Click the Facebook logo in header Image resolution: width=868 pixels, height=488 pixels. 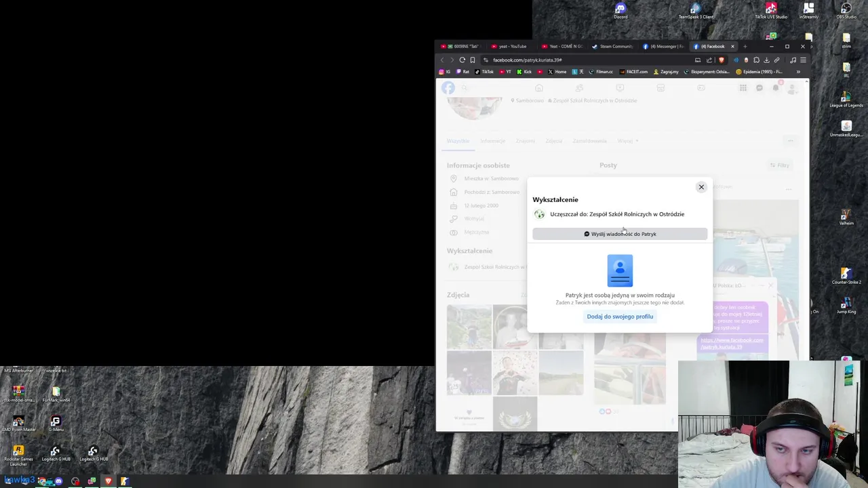(448, 87)
